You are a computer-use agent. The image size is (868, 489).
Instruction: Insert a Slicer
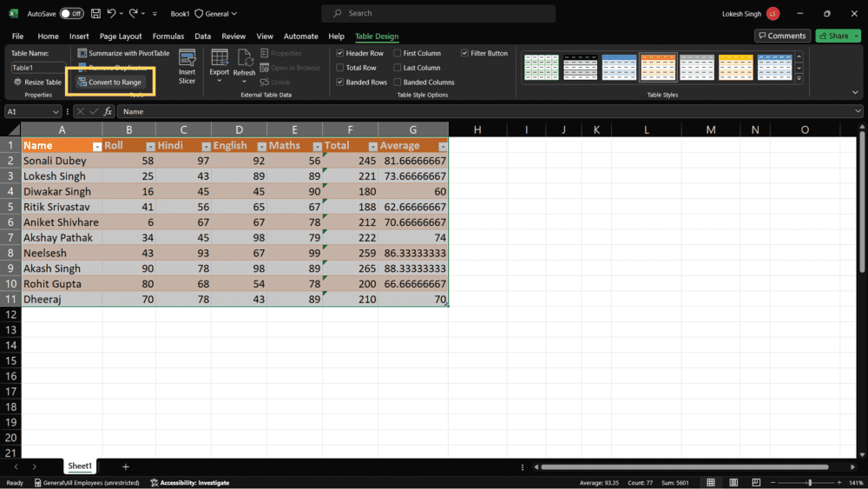[187, 67]
